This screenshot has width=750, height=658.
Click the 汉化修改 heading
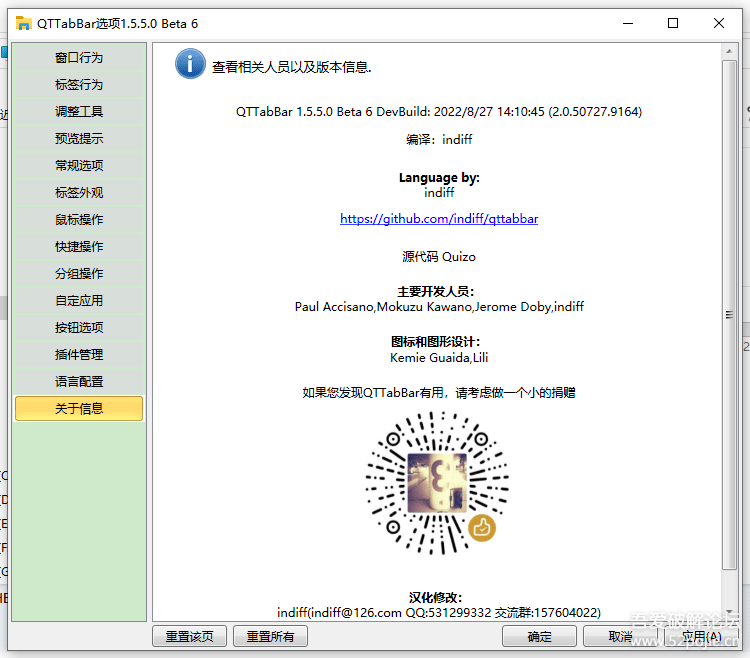coord(436,598)
